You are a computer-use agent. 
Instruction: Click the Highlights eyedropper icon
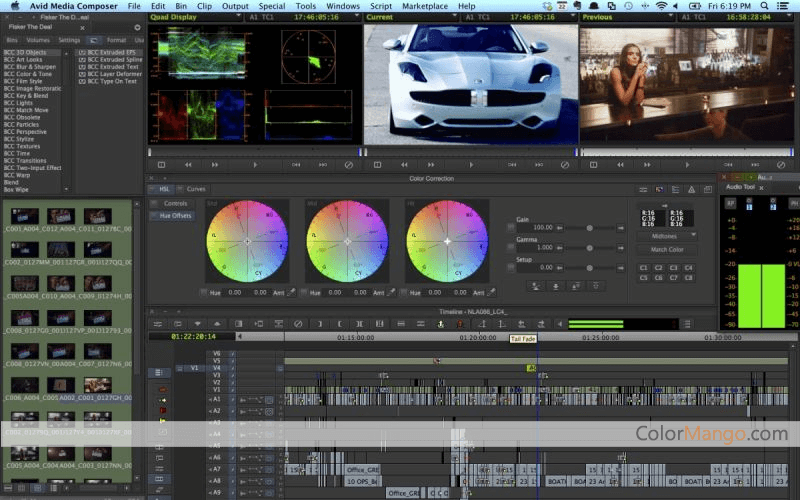(491, 293)
